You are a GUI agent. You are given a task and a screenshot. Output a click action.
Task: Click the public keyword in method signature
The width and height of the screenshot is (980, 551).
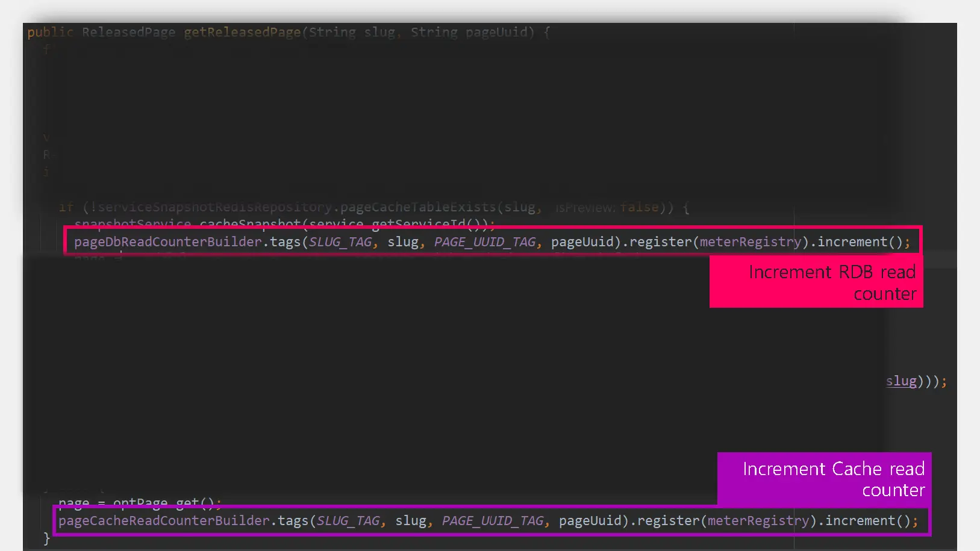coord(50,33)
